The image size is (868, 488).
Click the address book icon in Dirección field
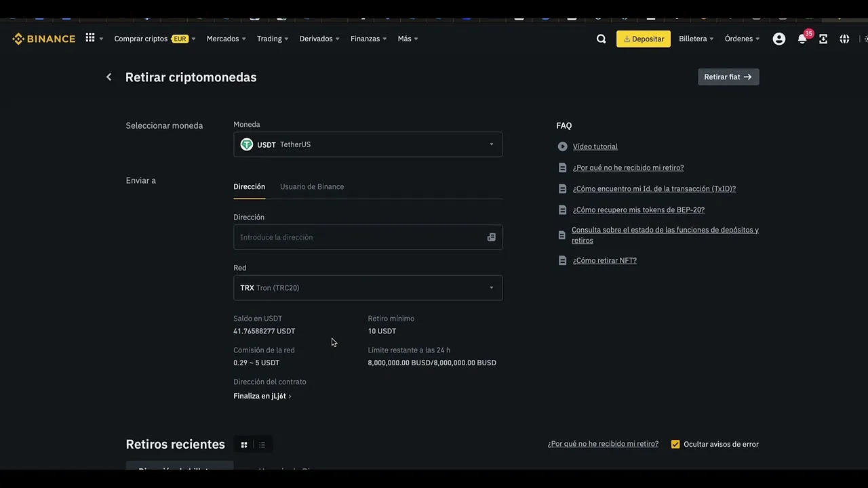pyautogui.click(x=491, y=237)
